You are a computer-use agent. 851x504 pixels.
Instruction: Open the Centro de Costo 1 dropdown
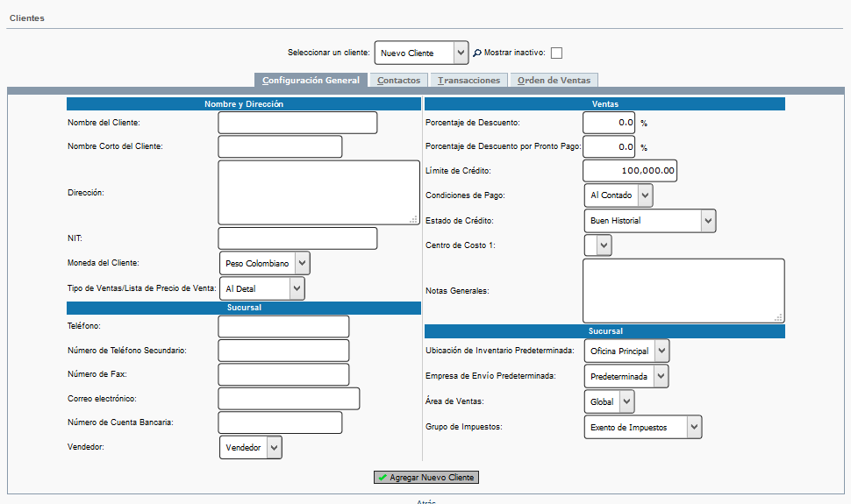(x=597, y=246)
